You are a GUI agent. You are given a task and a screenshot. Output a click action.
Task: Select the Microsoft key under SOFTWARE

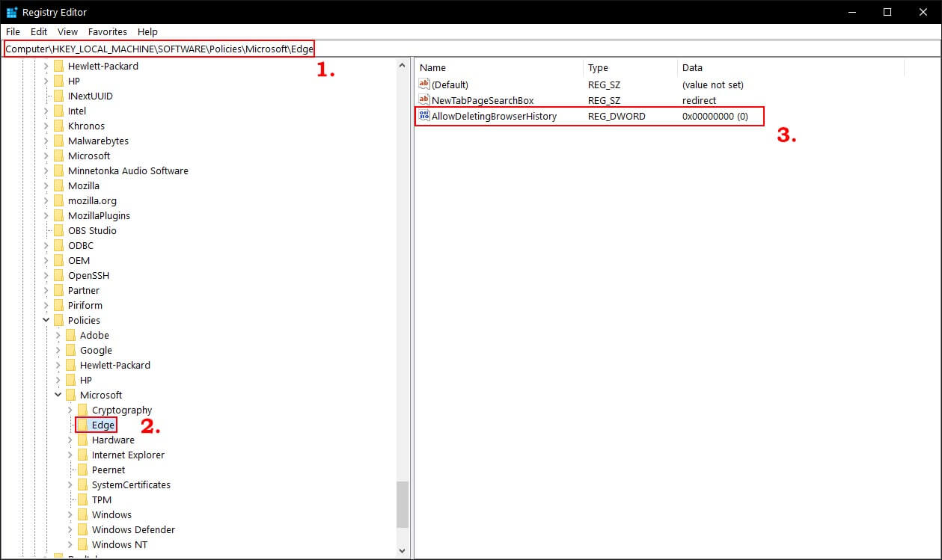[x=89, y=156]
